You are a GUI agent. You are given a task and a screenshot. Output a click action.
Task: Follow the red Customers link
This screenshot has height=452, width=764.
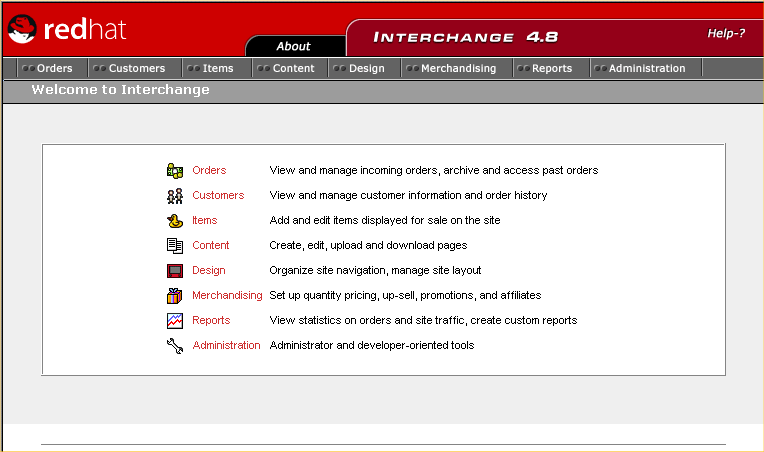coord(218,195)
